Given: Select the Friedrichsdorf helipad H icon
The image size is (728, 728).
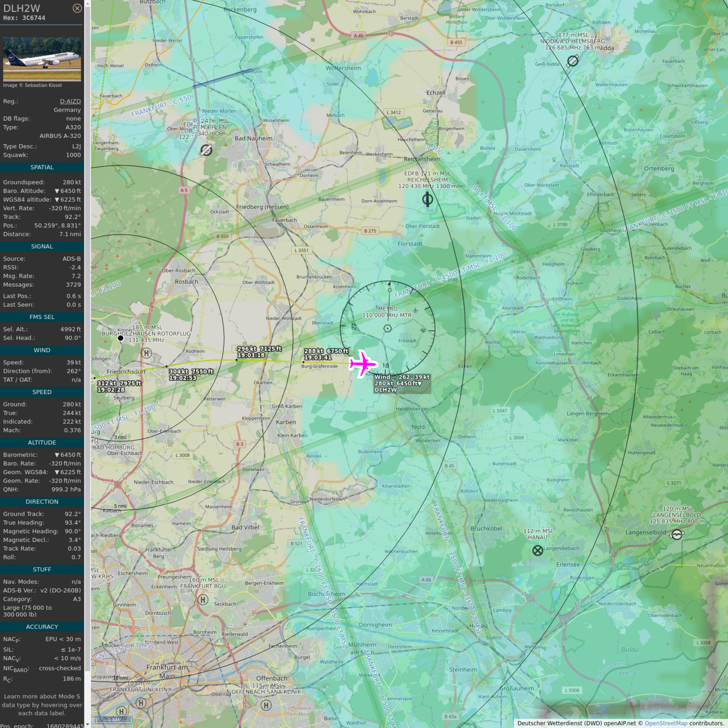Looking at the screenshot, I should (x=146, y=353).
